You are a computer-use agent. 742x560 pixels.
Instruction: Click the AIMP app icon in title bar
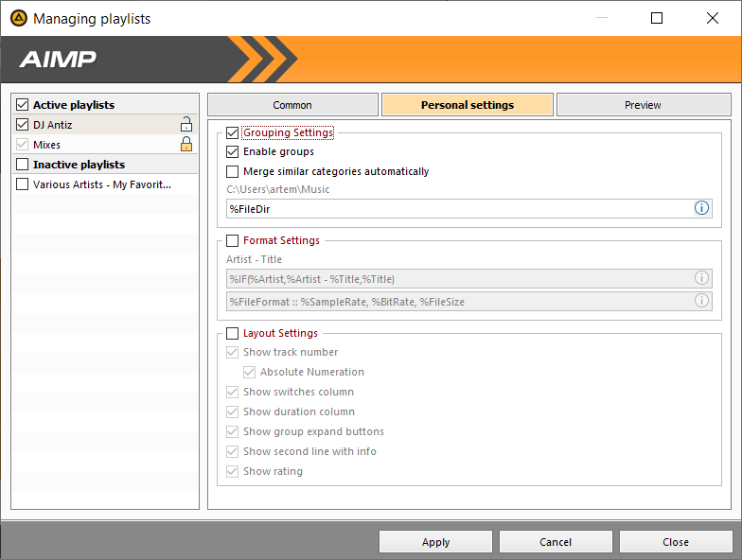point(18,18)
